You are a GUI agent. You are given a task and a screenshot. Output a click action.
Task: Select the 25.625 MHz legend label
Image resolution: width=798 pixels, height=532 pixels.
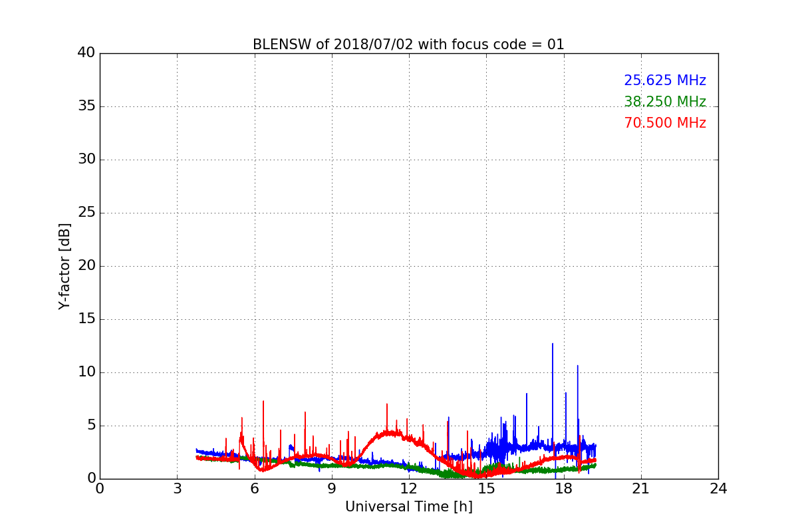pyautogui.click(x=665, y=80)
